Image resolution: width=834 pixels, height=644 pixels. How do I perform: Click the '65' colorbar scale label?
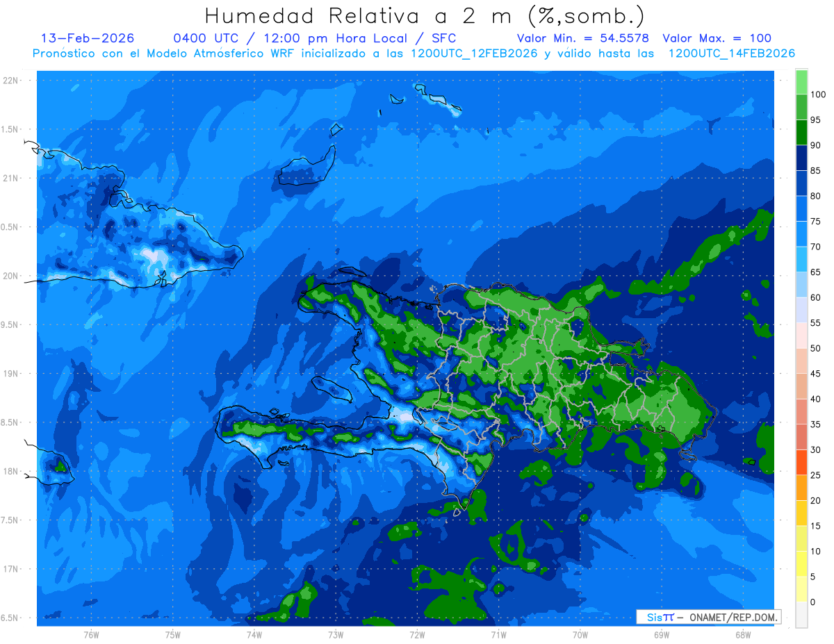[816, 272]
